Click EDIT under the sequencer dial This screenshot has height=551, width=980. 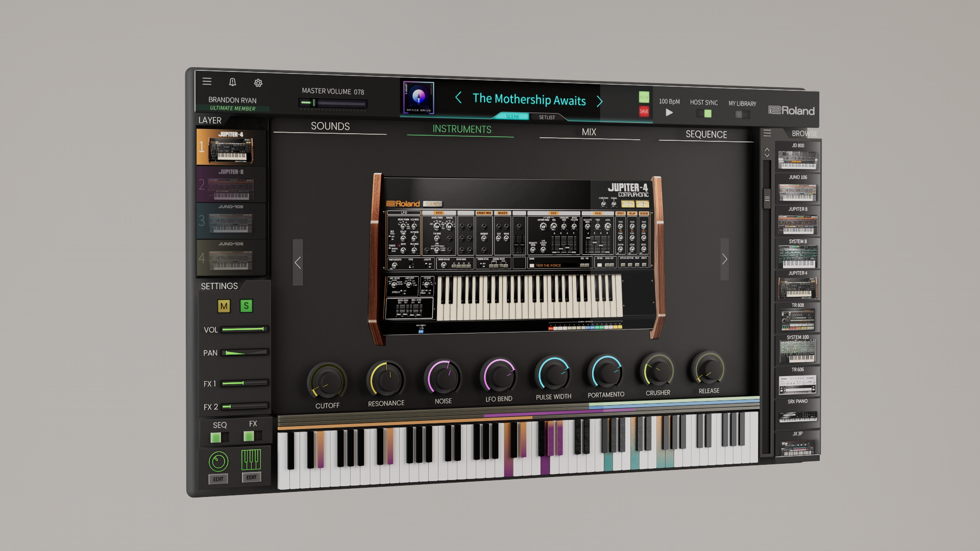coord(218,479)
